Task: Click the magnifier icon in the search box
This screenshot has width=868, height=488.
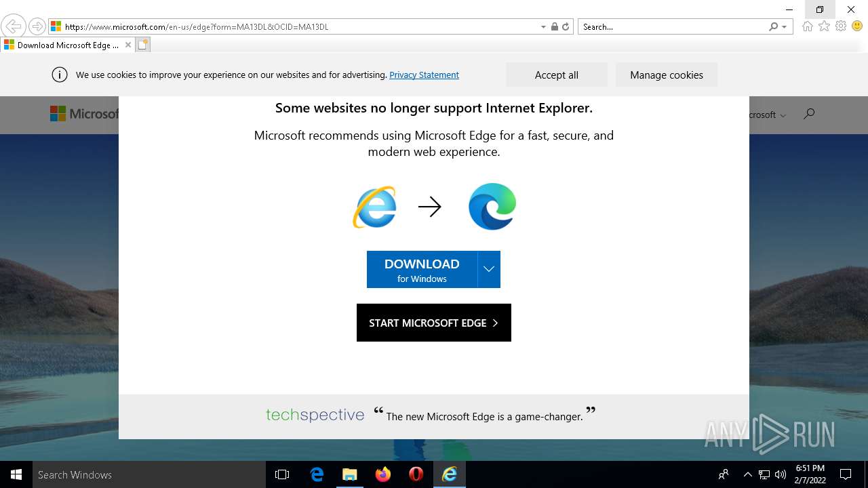Action: click(x=773, y=27)
